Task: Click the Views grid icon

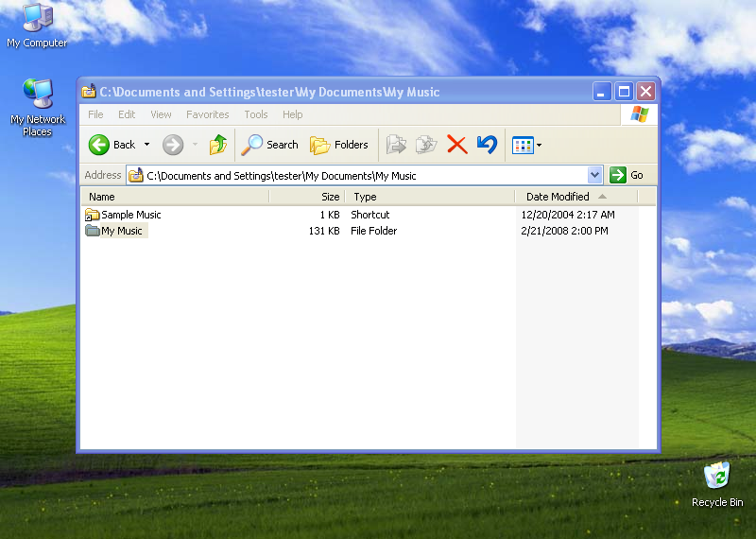Action: [x=523, y=145]
